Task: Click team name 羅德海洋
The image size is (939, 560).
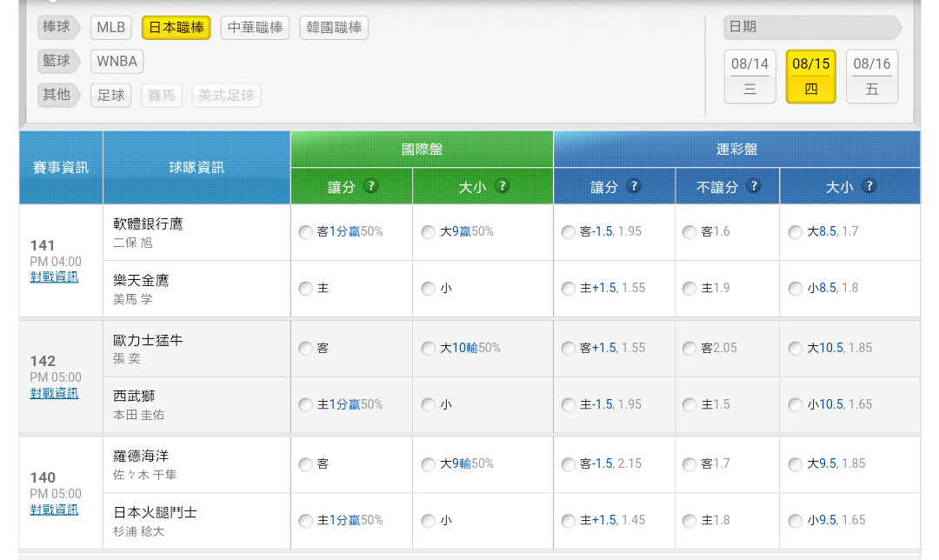Action: tap(142, 456)
